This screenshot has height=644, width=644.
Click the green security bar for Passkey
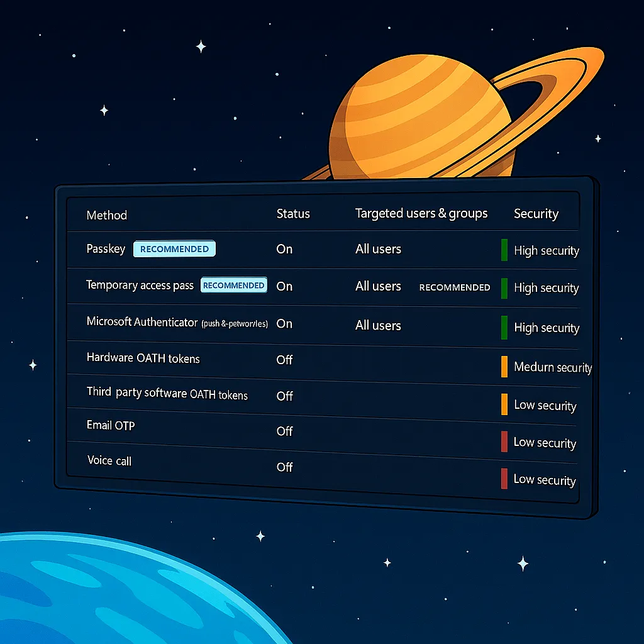point(504,250)
